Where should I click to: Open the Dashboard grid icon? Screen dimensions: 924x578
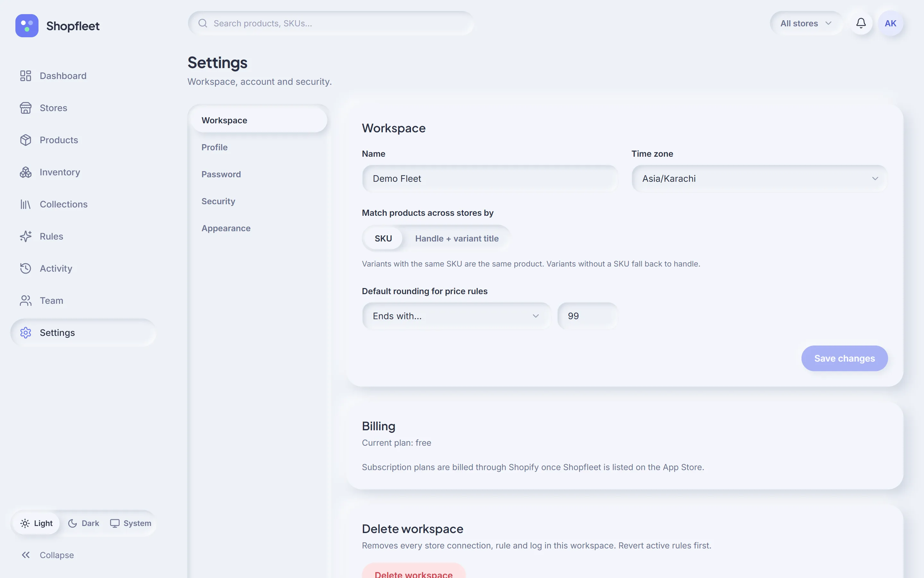point(26,76)
